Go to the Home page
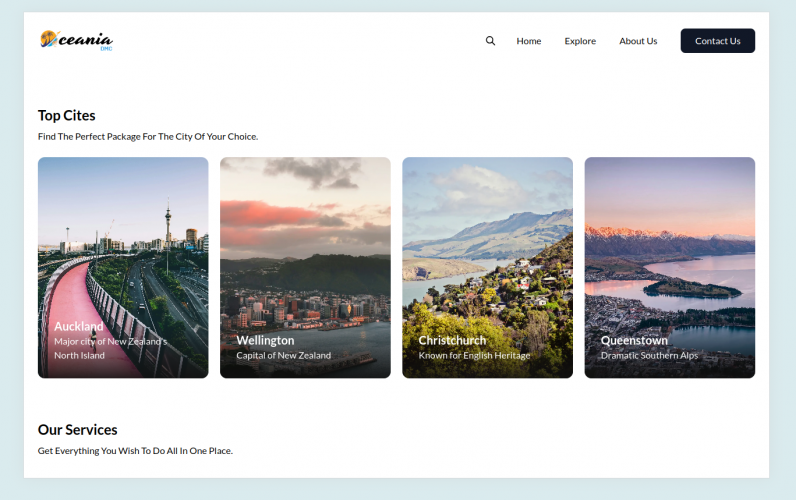 click(x=528, y=41)
